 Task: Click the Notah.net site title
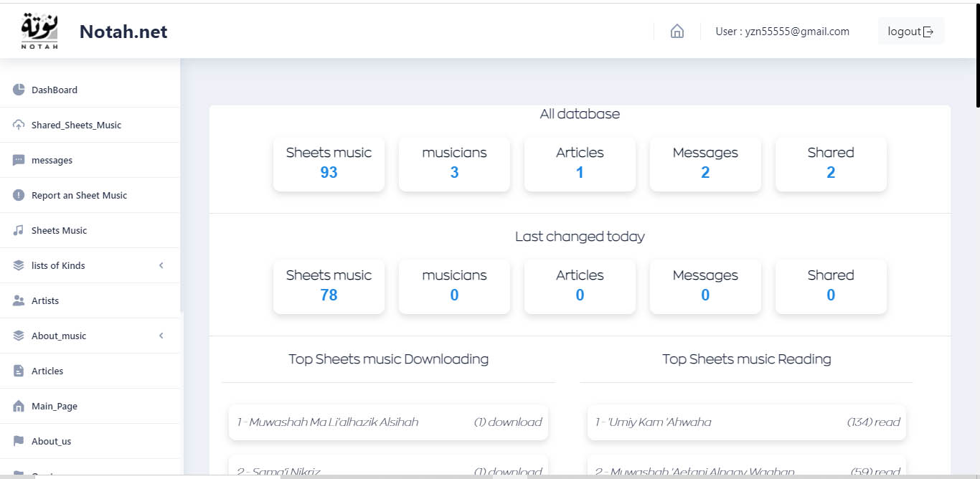pos(123,32)
